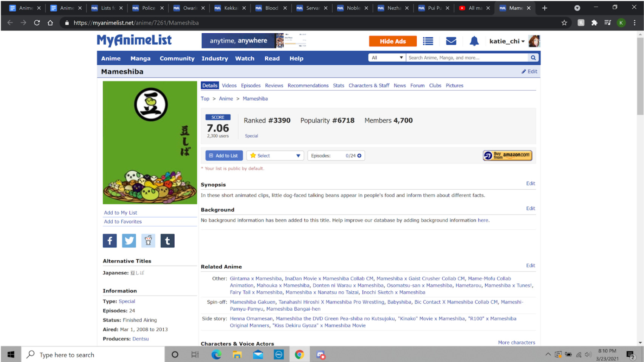Click the katie_chi profile avatar
The height and width of the screenshot is (362, 644).
point(534,41)
